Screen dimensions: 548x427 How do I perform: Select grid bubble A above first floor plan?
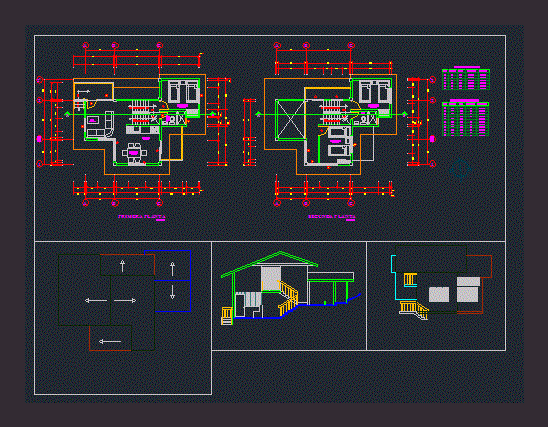tap(86, 45)
